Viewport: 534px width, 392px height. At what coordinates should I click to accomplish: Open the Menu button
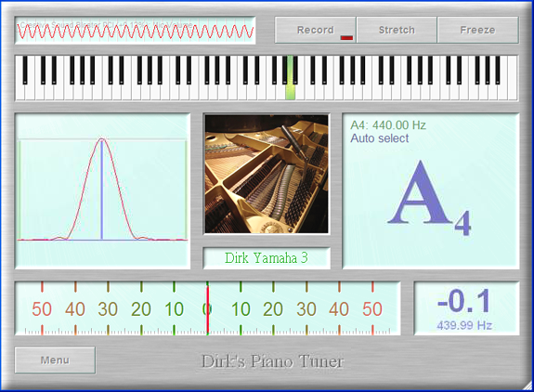coord(55,360)
